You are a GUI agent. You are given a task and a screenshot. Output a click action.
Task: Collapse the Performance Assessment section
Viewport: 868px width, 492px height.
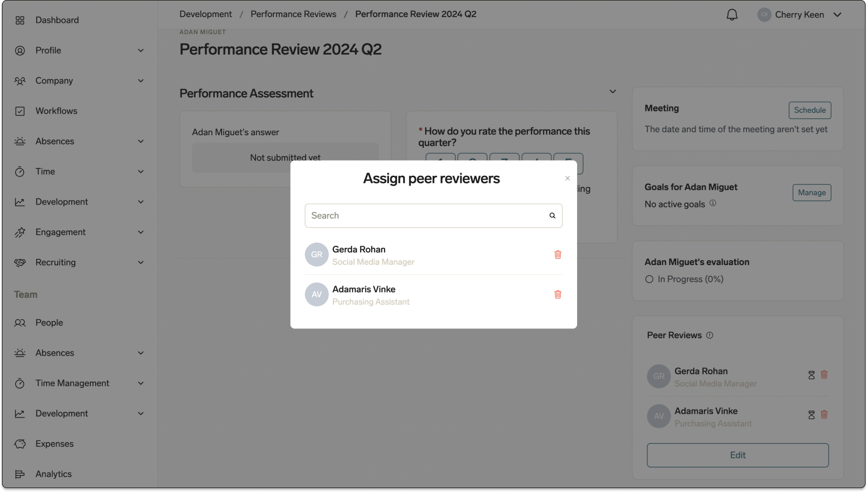pos(613,91)
